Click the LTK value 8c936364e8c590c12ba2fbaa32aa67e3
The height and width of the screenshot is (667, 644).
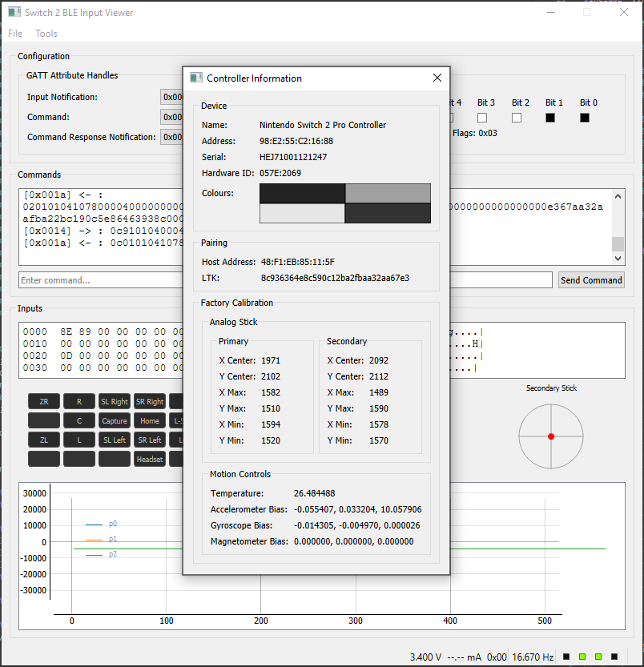[335, 278]
